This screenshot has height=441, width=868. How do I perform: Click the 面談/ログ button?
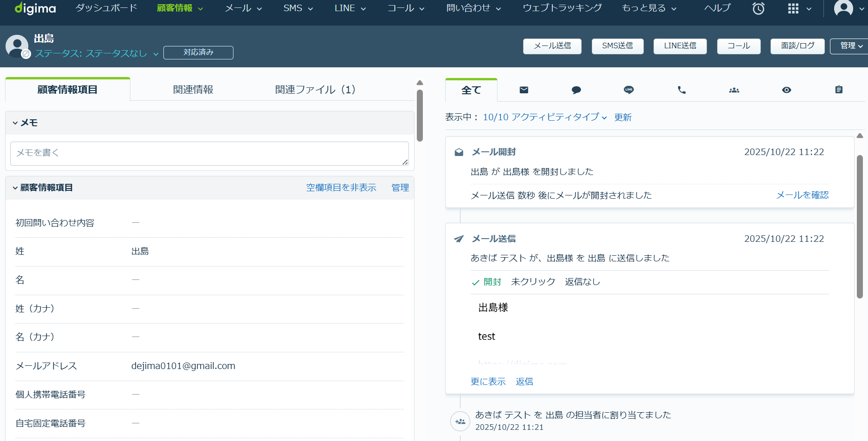(x=797, y=46)
